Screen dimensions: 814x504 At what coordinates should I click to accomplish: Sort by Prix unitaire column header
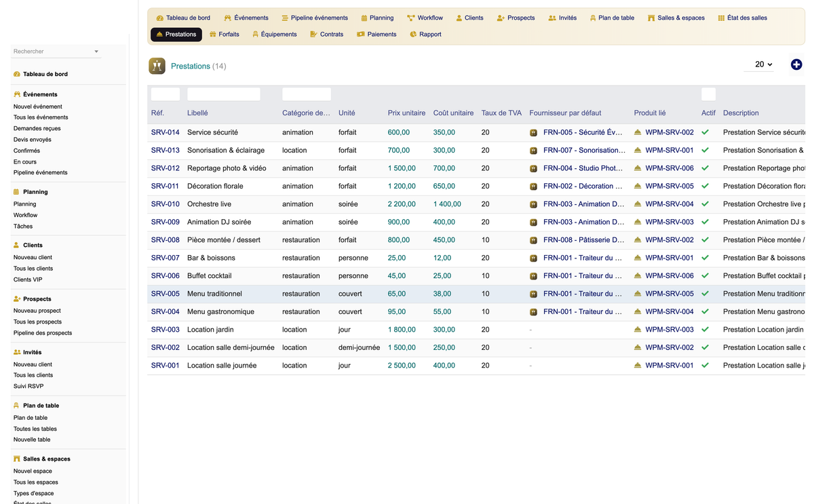click(x=407, y=113)
